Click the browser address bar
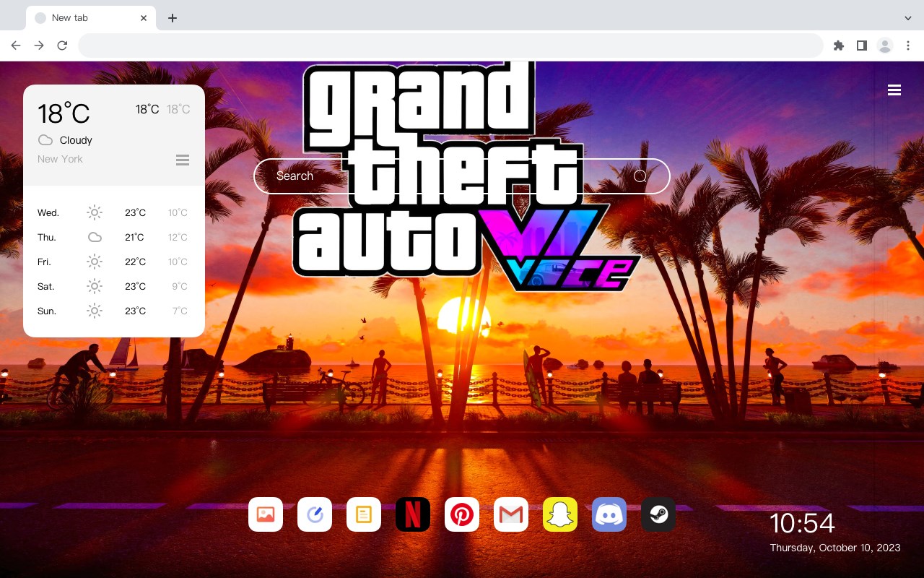 pos(450,46)
